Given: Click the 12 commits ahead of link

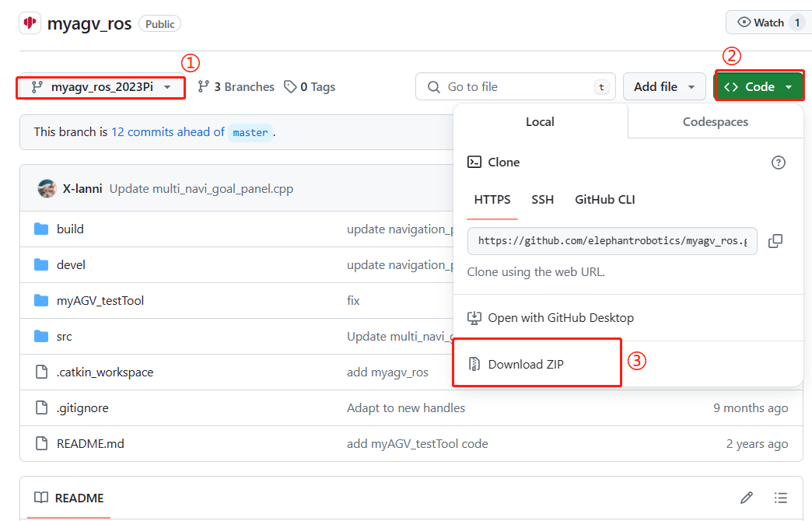Looking at the screenshot, I should [x=168, y=132].
